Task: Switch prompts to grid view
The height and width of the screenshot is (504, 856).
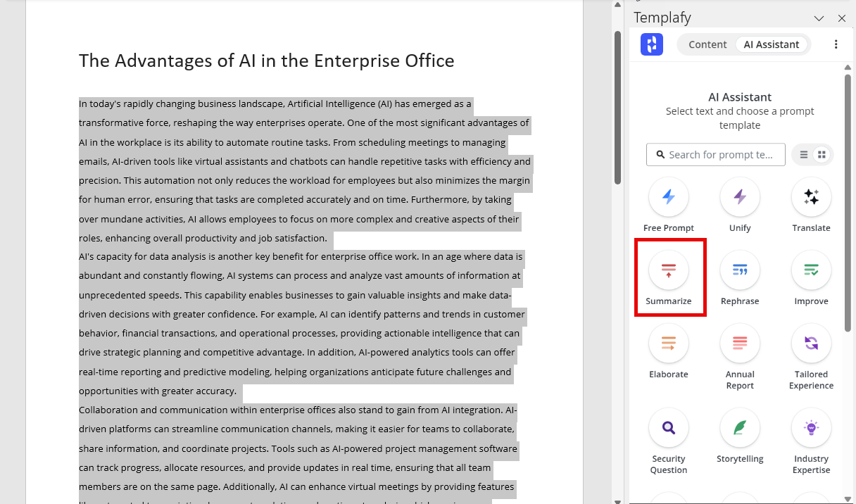Action: click(822, 155)
